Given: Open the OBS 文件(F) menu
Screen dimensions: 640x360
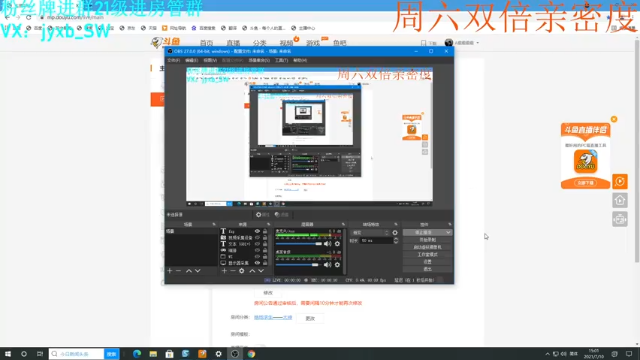Looking at the screenshot, I should point(173,60).
